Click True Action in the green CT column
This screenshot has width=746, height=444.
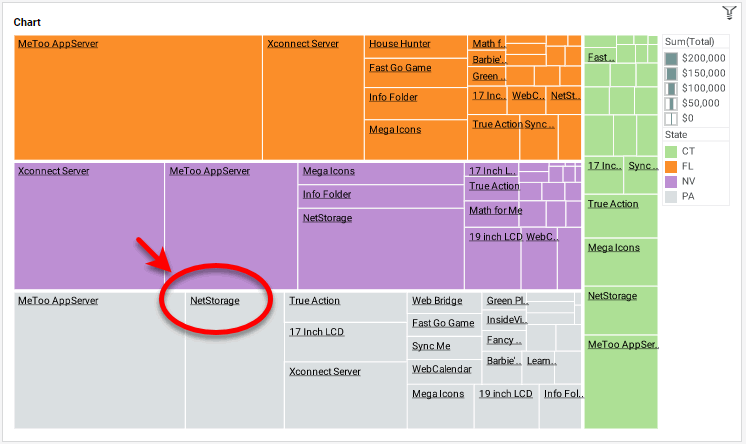612,204
